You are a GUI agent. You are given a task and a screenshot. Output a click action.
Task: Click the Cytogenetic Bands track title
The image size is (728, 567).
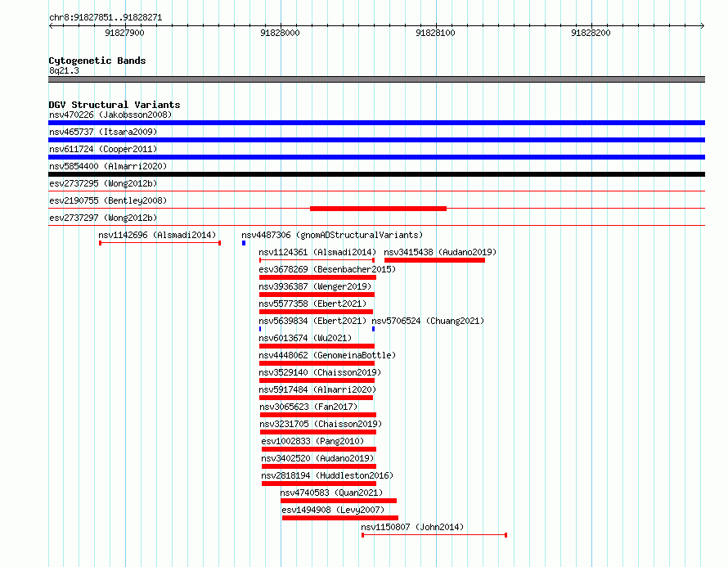point(97,61)
